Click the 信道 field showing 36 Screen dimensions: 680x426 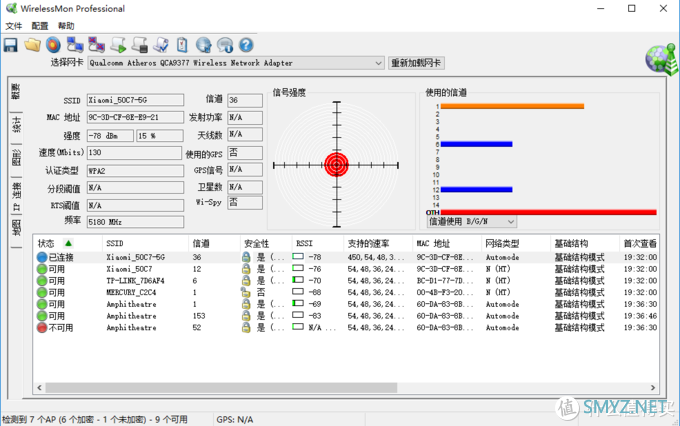click(245, 100)
